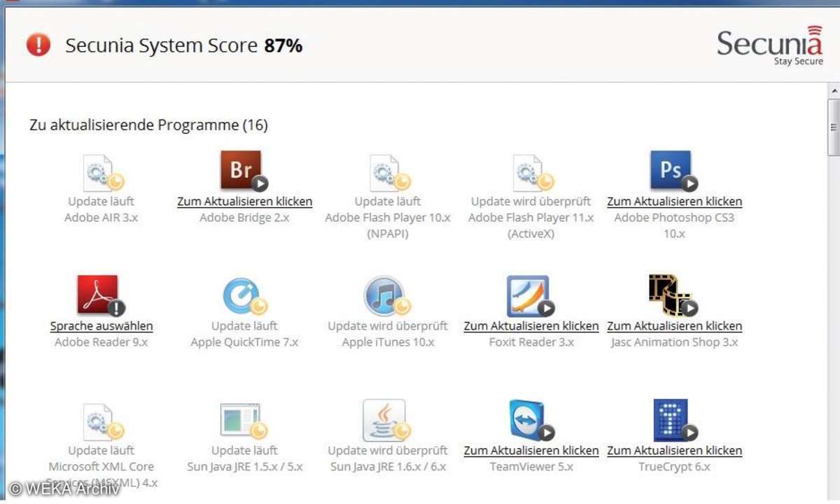
Task: Click 'Zum Aktualisieren klicken' for Adobe Bridge
Action: click(245, 202)
